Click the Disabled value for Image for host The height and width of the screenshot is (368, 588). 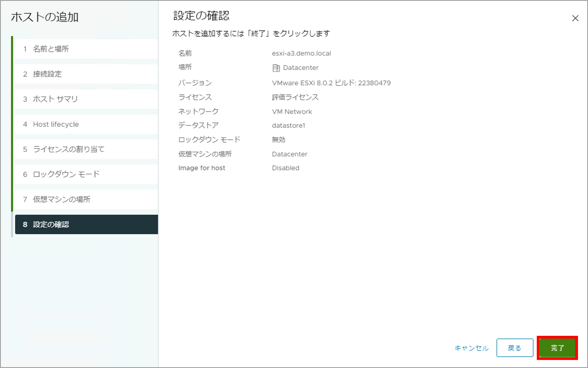coord(285,168)
